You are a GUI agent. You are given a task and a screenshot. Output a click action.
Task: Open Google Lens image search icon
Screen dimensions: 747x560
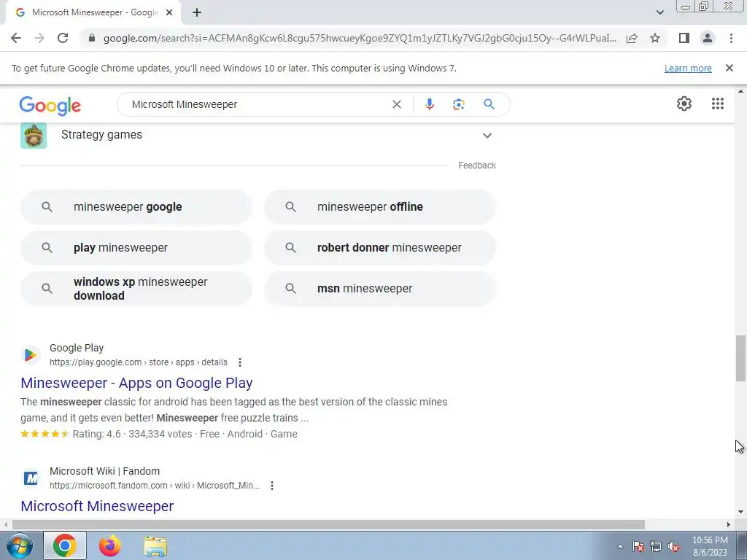point(458,104)
